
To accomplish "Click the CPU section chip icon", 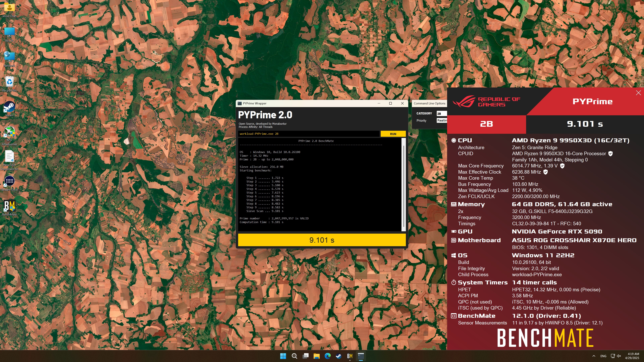I will coord(453,140).
